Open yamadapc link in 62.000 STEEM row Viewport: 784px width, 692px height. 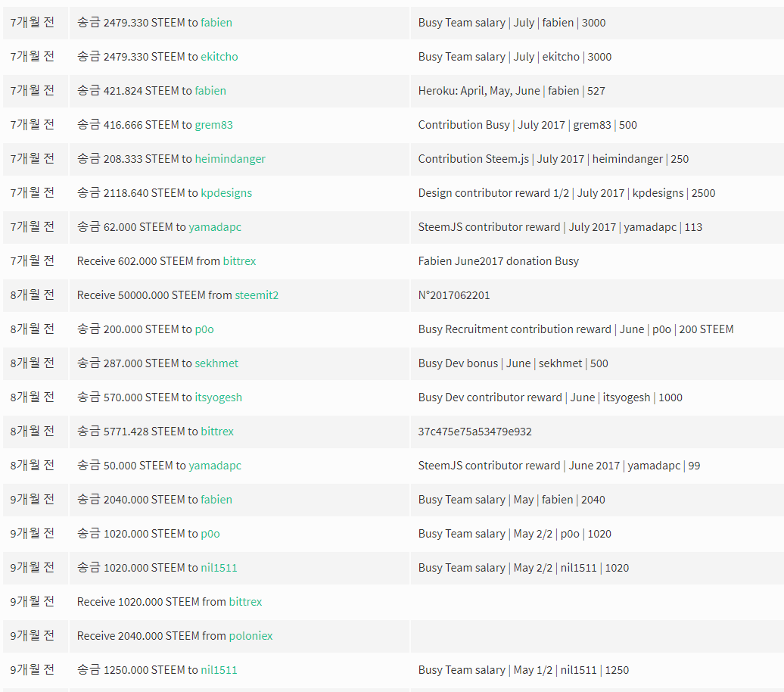pyautogui.click(x=214, y=226)
